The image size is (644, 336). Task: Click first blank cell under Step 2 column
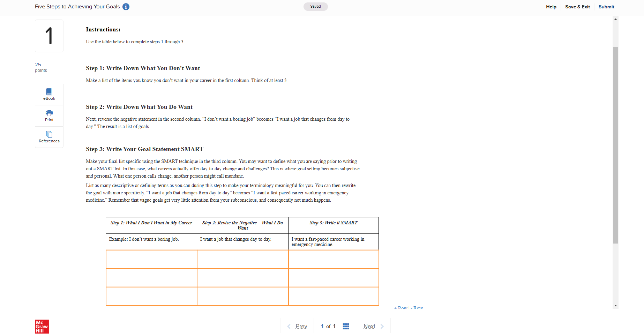pos(243,259)
